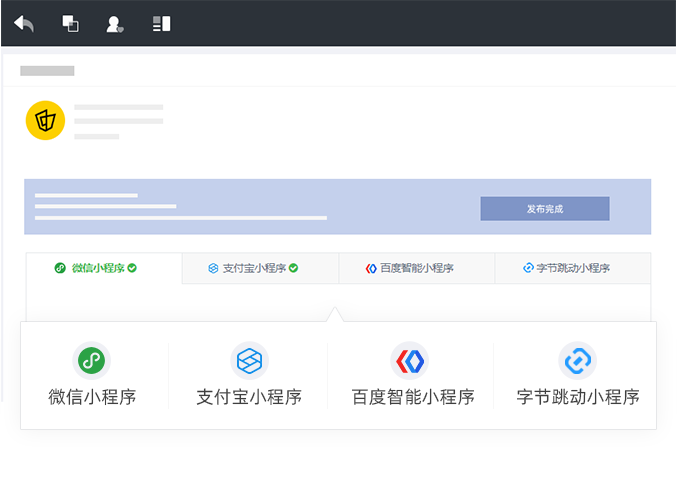Click the large blue 支付宝小程序 icon
Image resolution: width=677 pixels, height=487 pixels.
pyautogui.click(x=249, y=359)
